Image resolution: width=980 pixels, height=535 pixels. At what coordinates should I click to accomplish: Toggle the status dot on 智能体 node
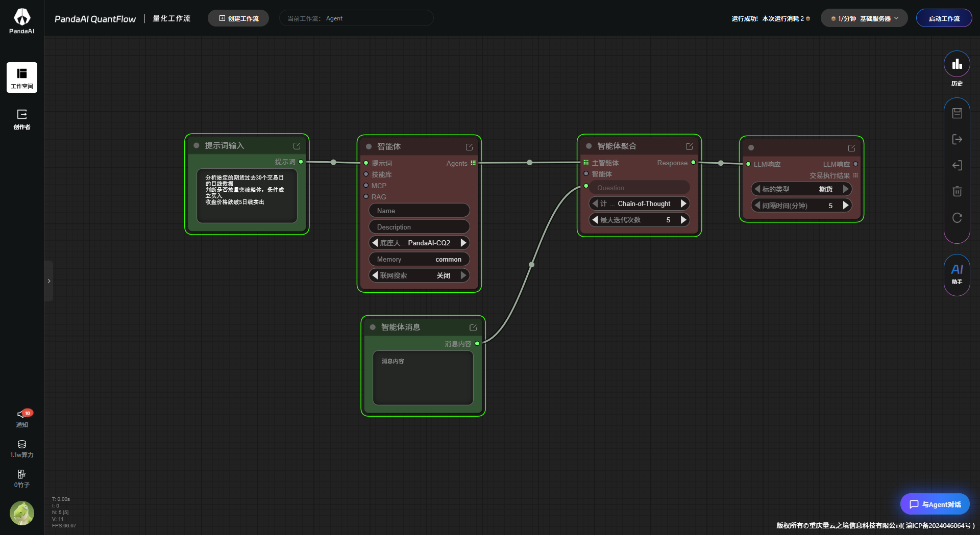click(369, 147)
